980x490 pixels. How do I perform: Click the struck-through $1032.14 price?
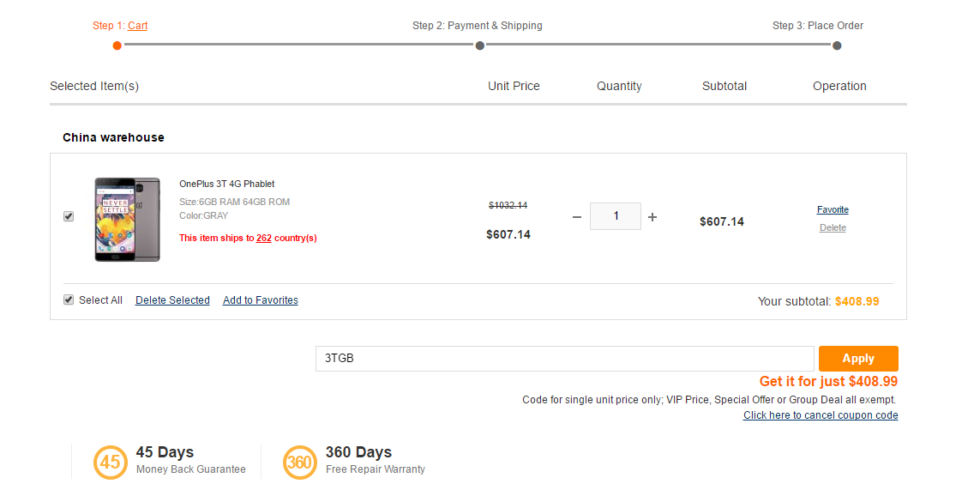pyautogui.click(x=508, y=205)
